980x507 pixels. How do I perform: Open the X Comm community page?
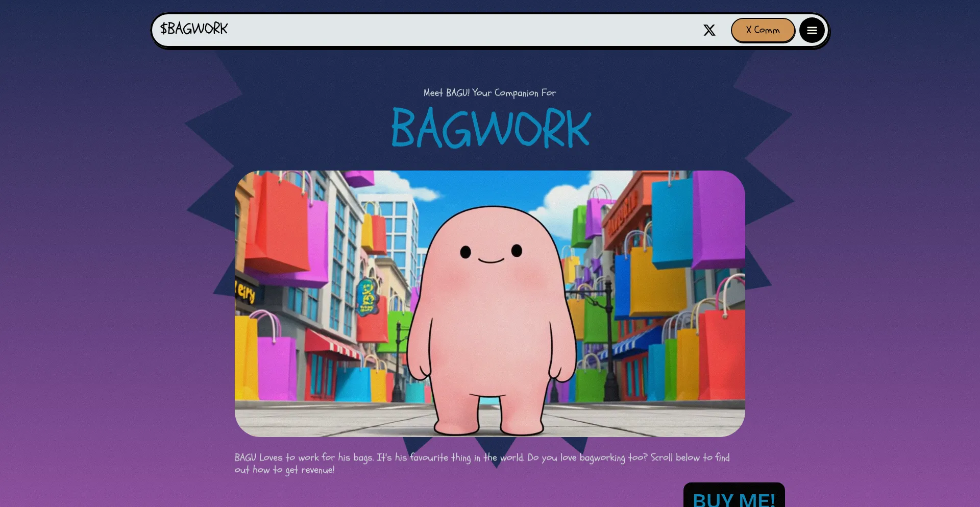tap(763, 30)
